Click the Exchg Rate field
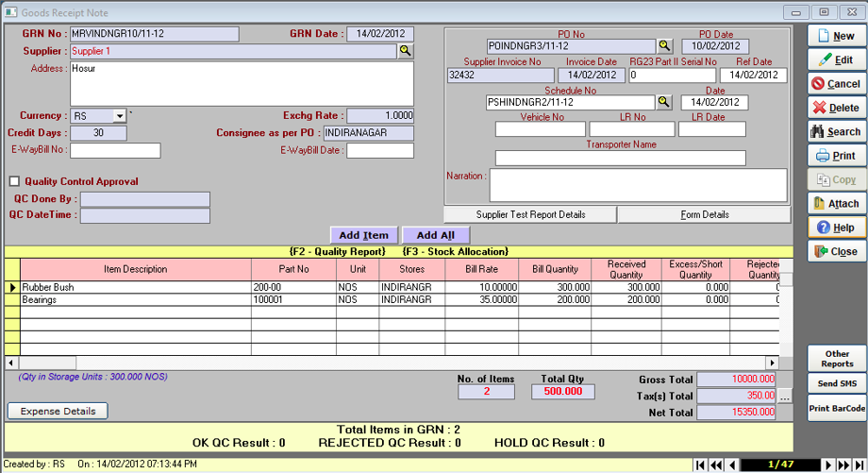 pos(380,116)
